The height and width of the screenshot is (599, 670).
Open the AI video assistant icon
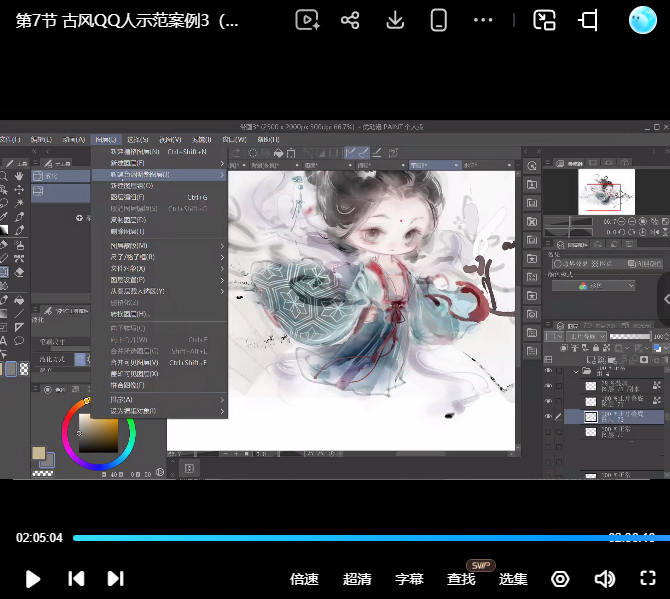(307, 20)
